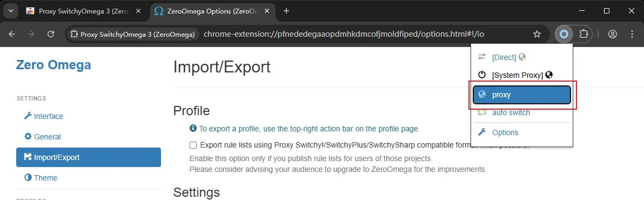Click the ZeroOmega extension icon in toolbar
The height and width of the screenshot is (200, 644).
pos(565,34)
